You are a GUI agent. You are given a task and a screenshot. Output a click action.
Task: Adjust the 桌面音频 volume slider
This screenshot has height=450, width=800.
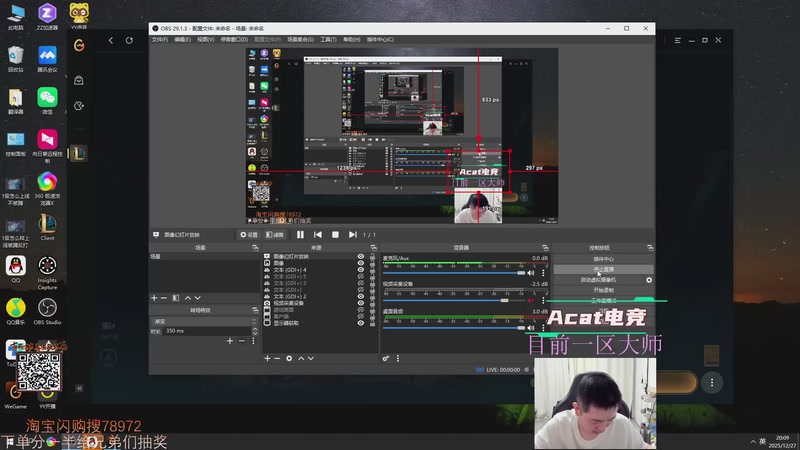[x=454, y=328]
